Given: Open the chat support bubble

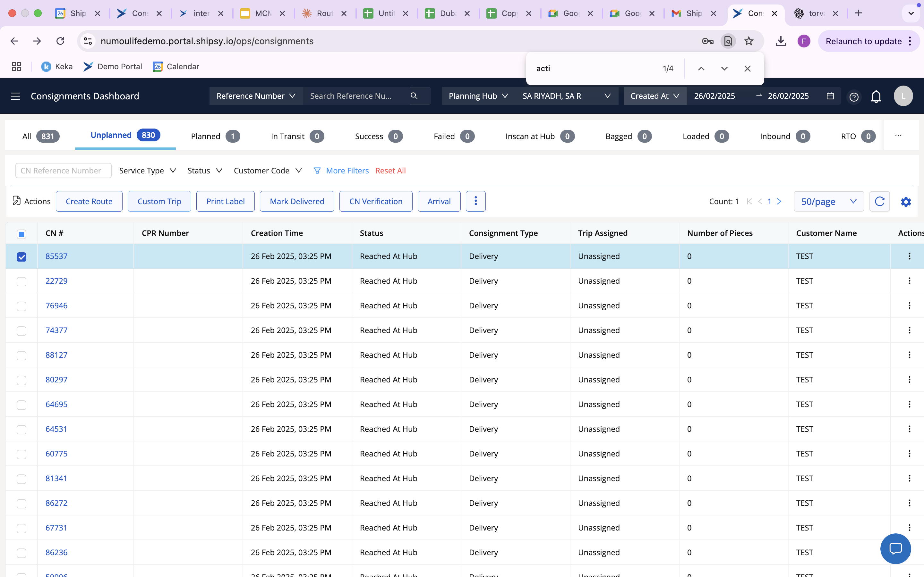Looking at the screenshot, I should (x=895, y=548).
